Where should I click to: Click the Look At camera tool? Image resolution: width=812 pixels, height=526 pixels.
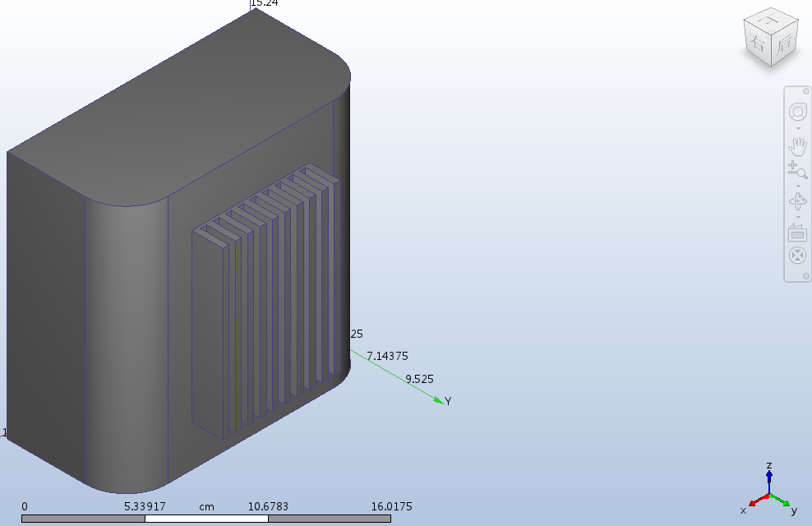(797, 233)
